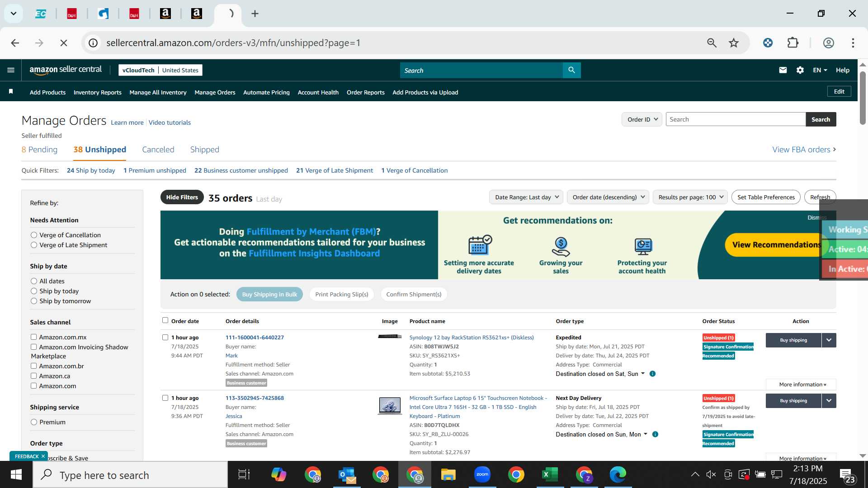Viewport: 868px width, 488px height.
Task: Open Order date (descending) sort dropdown
Action: pyautogui.click(x=608, y=197)
